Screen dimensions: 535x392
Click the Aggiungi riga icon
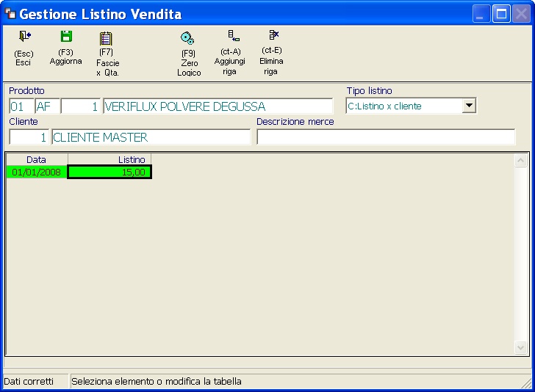[x=234, y=35]
